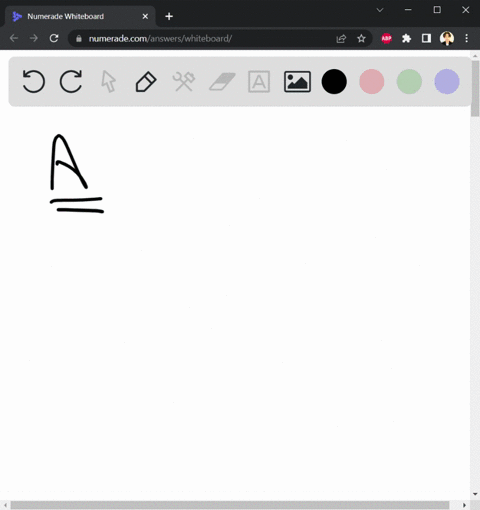Close the Numerade Whiteboard tab
This screenshot has height=510, width=480.
pos(145,16)
